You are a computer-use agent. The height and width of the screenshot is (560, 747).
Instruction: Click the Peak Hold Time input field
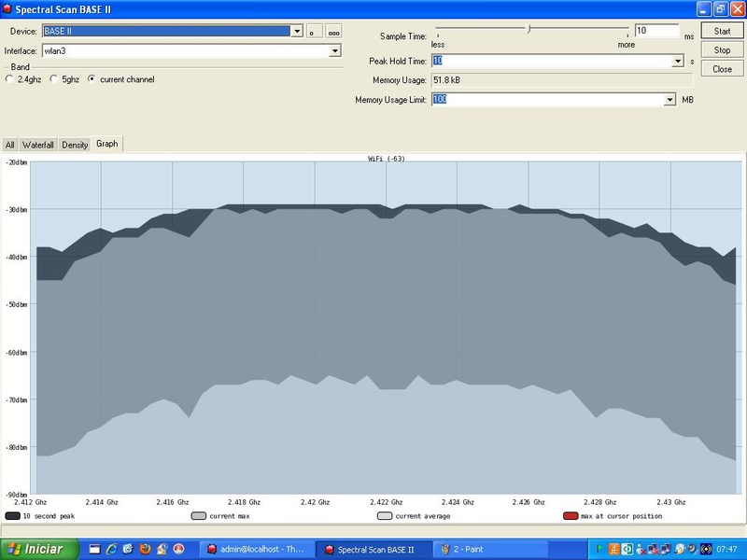pos(552,61)
